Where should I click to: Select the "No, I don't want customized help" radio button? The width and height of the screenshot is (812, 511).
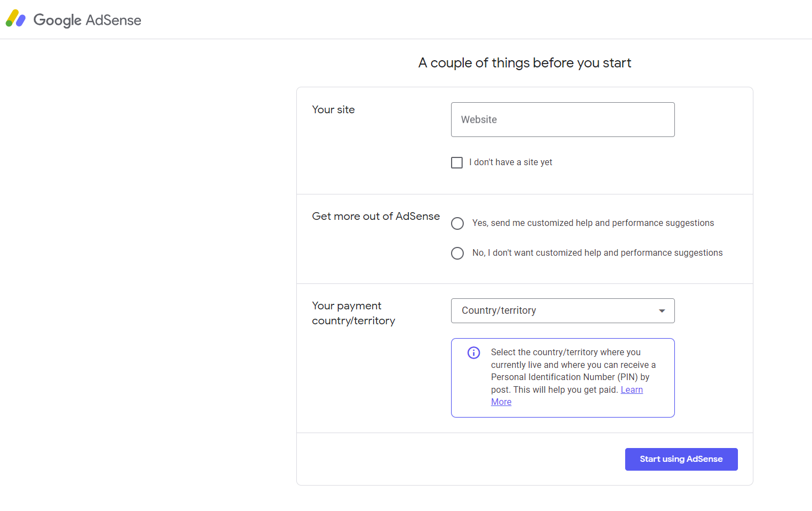click(457, 253)
